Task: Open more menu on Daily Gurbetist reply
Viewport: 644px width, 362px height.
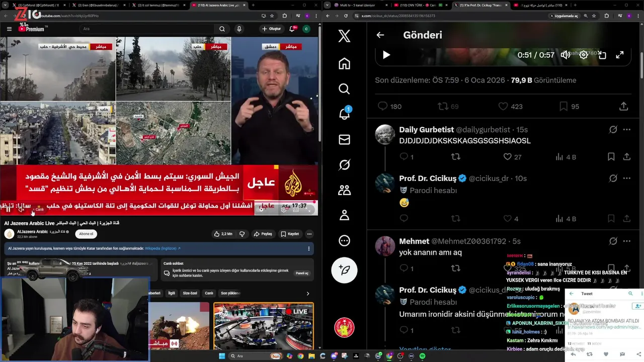Action: 627,130
